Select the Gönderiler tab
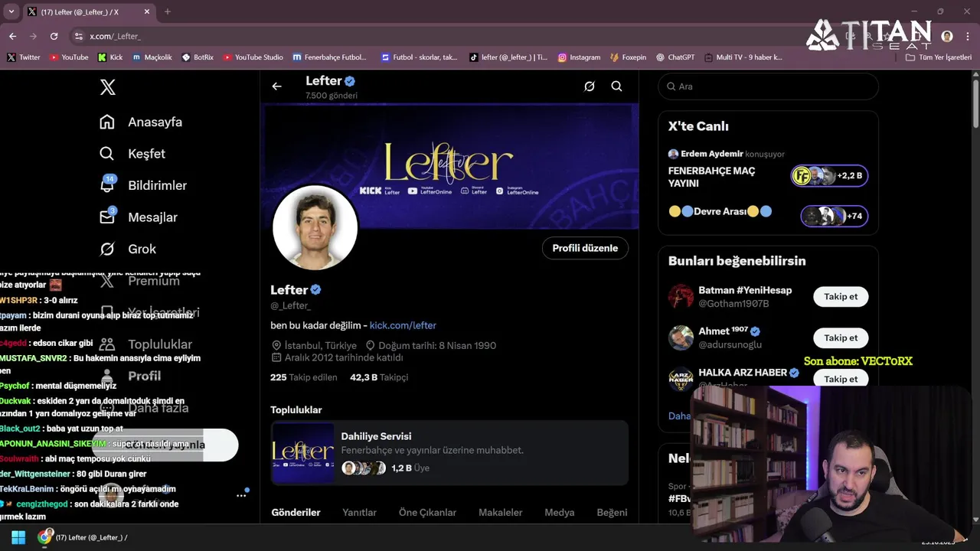Viewport: 980px width, 551px height. tap(296, 512)
